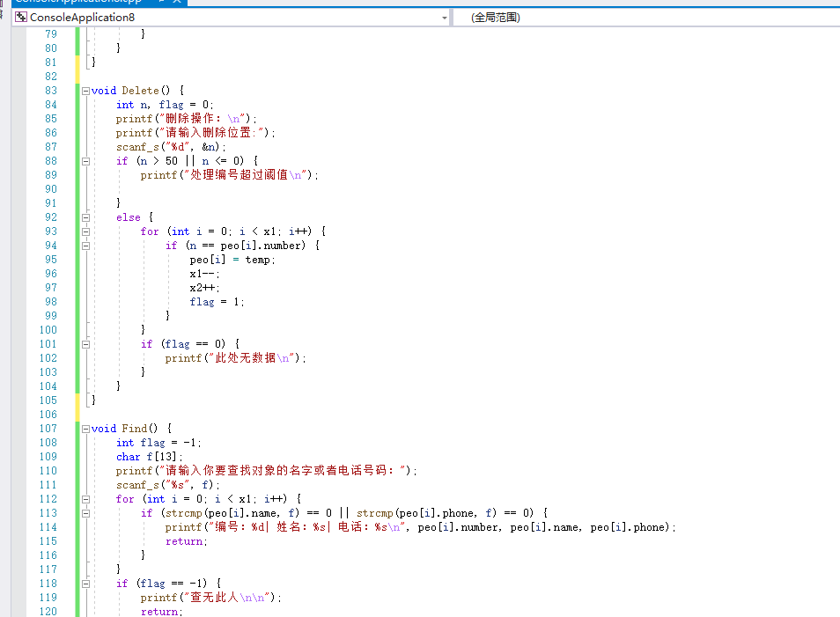Click on the text 'void Delete()'
Viewport: 840px width, 617px height.
[130, 91]
